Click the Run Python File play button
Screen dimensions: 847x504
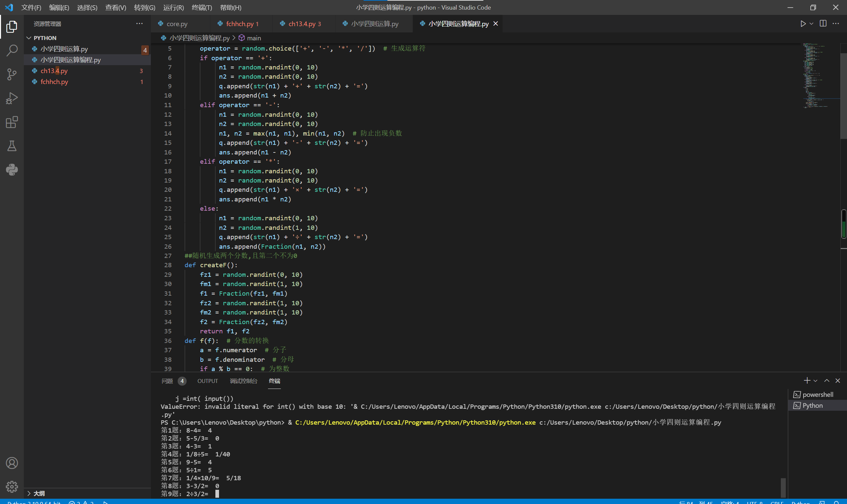point(803,24)
